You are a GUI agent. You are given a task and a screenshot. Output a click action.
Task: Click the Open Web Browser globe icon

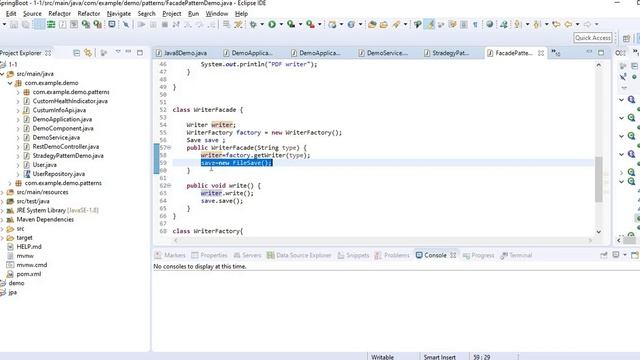point(489,24)
